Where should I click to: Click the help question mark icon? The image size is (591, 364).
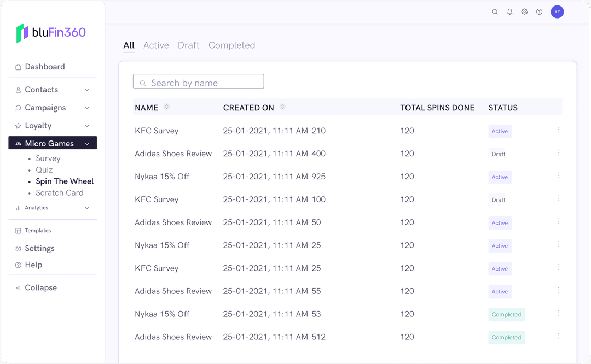click(x=539, y=12)
